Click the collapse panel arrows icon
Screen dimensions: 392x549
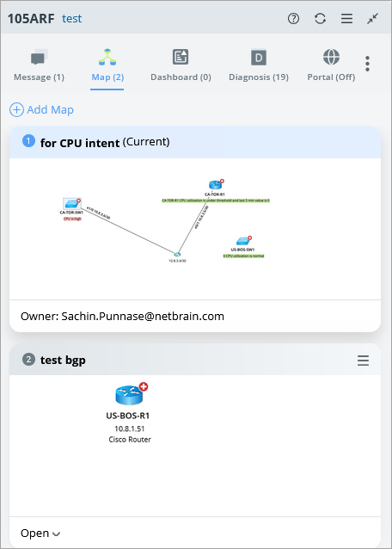(373, 18)
